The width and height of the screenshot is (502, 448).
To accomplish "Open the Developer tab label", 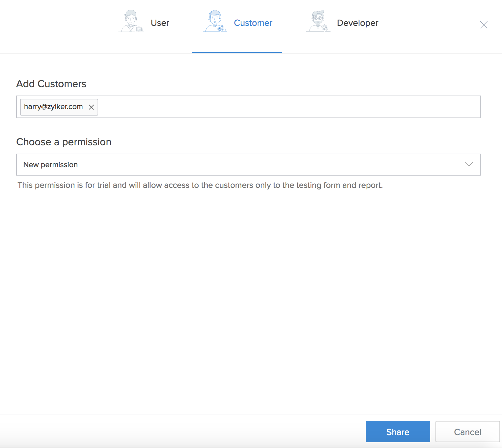I will (358, 23).
